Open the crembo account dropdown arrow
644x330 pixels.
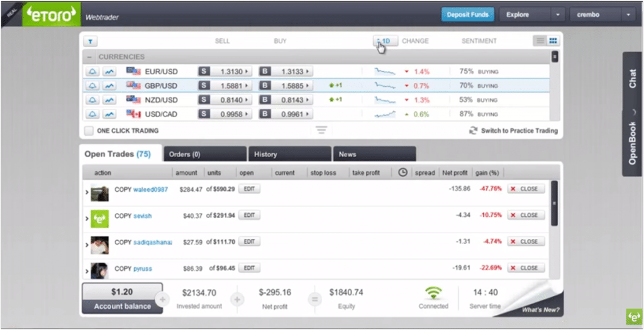pyautogui.click(x=628, y=15)
